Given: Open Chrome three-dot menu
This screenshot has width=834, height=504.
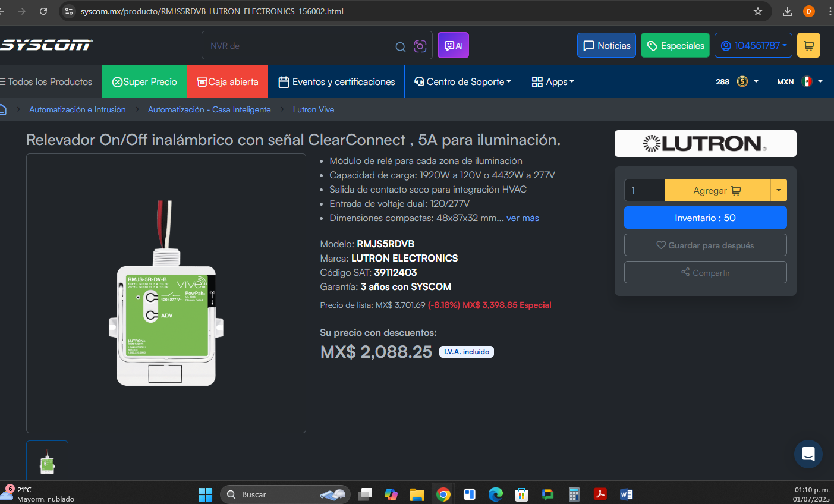Looking at the screenshot, I should click(x=829, y=11).
